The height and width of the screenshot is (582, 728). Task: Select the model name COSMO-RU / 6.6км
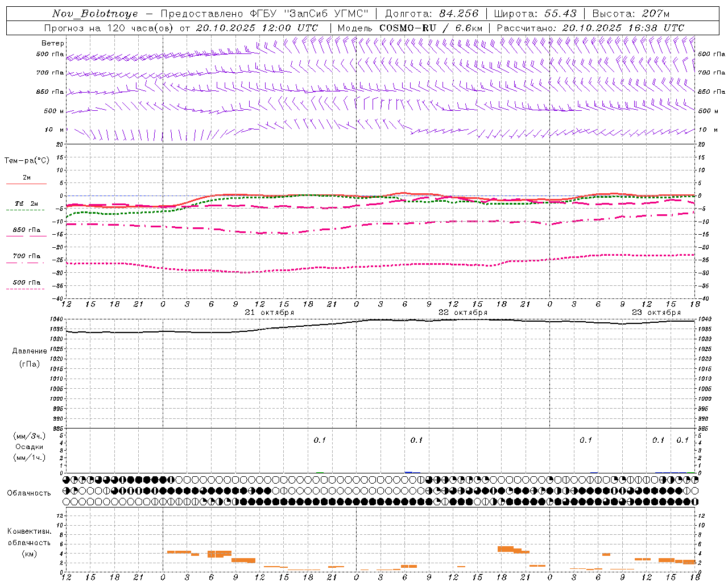pyautogui.click(x=431, y=28)
